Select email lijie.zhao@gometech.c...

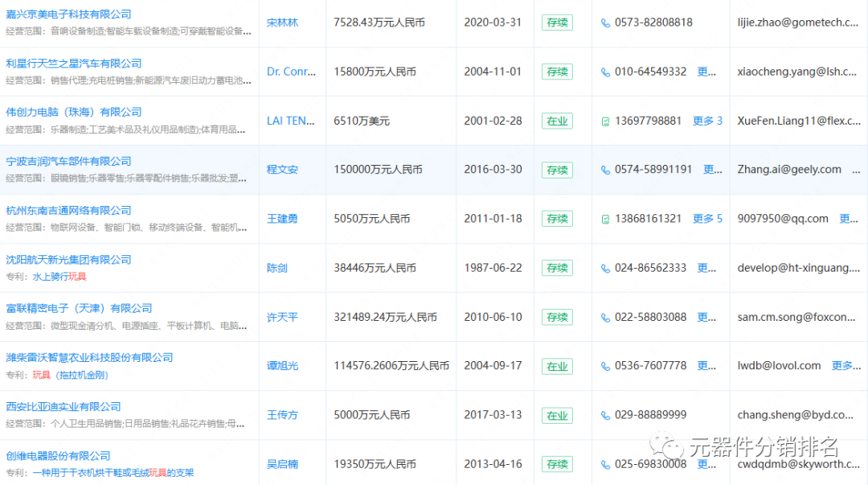(x=798, y=23)
